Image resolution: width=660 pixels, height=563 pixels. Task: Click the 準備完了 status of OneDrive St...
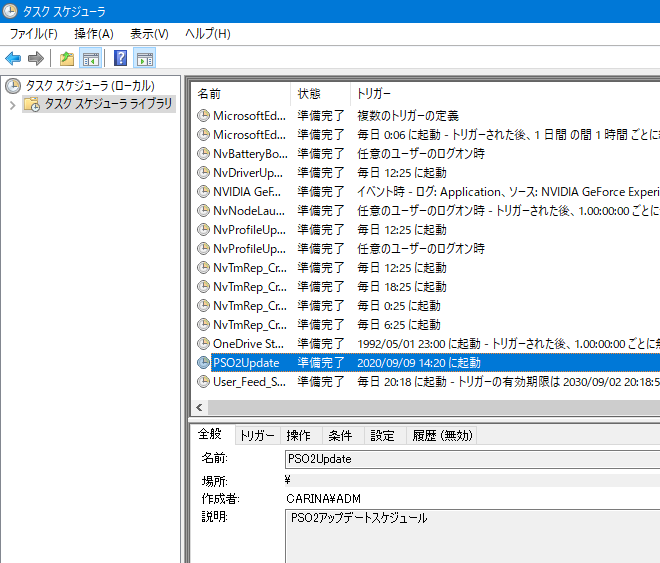pos(321,344)
